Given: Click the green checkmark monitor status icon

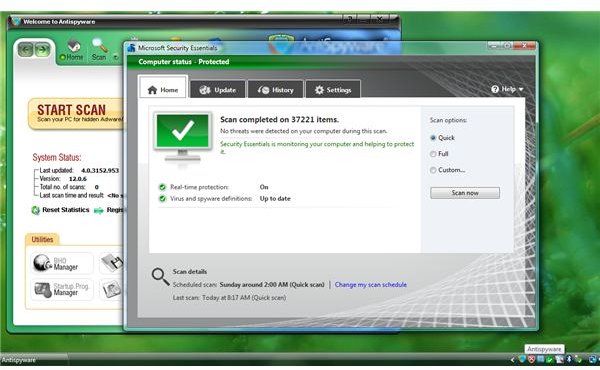Looking at the screenshot, I should click(x=183, y=137).
